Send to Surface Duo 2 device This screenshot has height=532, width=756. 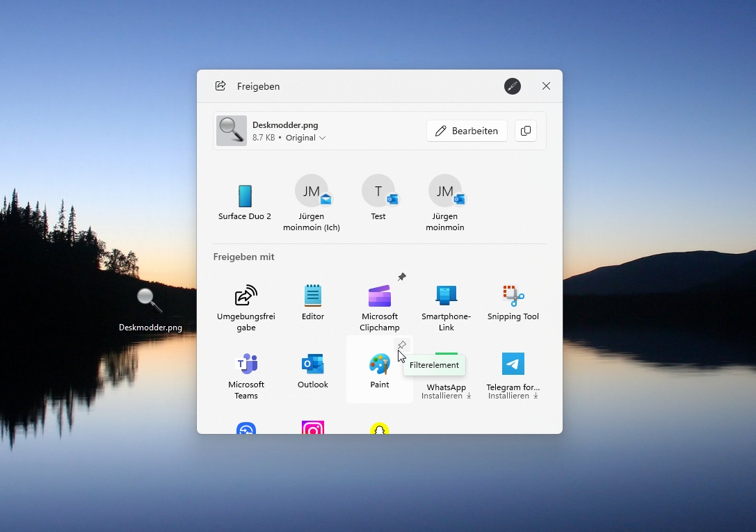(245, 202)
